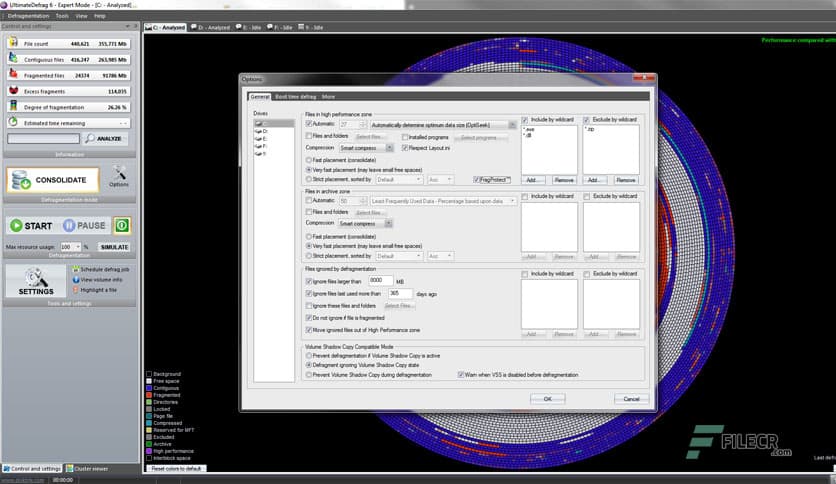Switch to Boot time defrag tab
Image resolution: width=836 pixels, height=484 pixels.
296,96
